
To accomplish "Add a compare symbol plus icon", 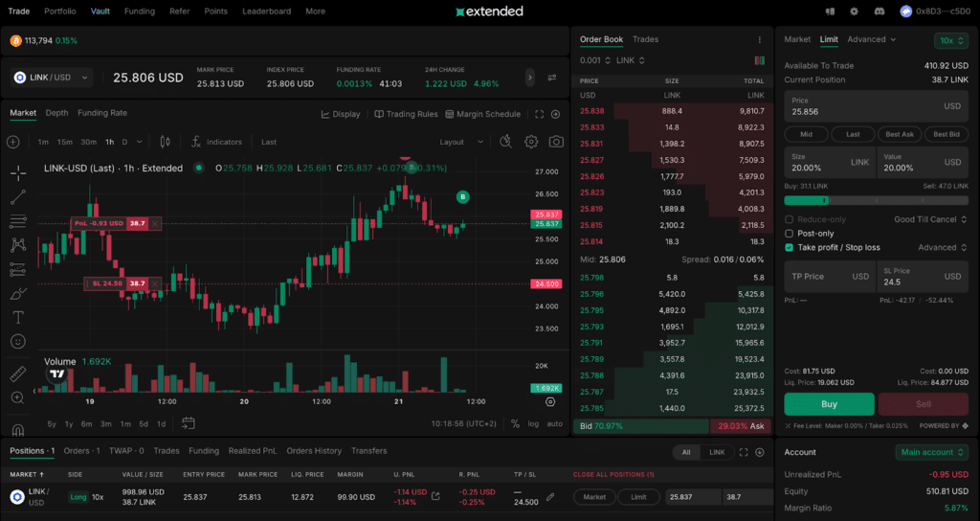I will point(13,142).
